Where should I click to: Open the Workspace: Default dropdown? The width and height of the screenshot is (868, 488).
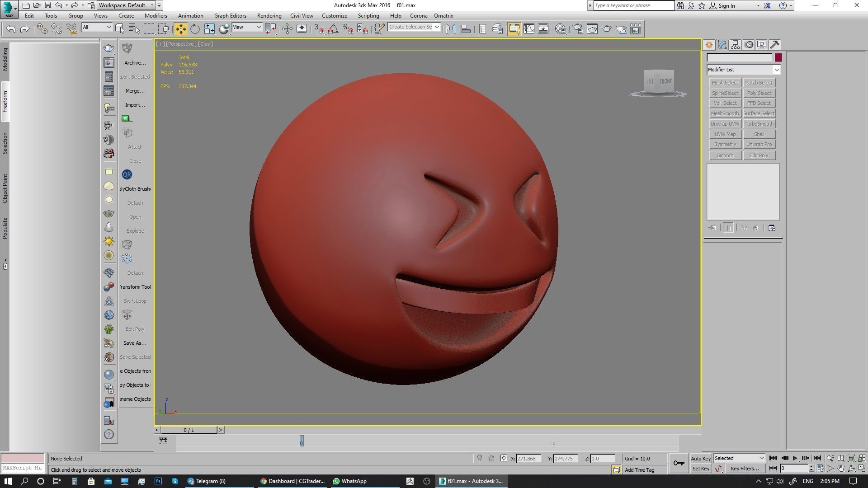pos(125,5)
